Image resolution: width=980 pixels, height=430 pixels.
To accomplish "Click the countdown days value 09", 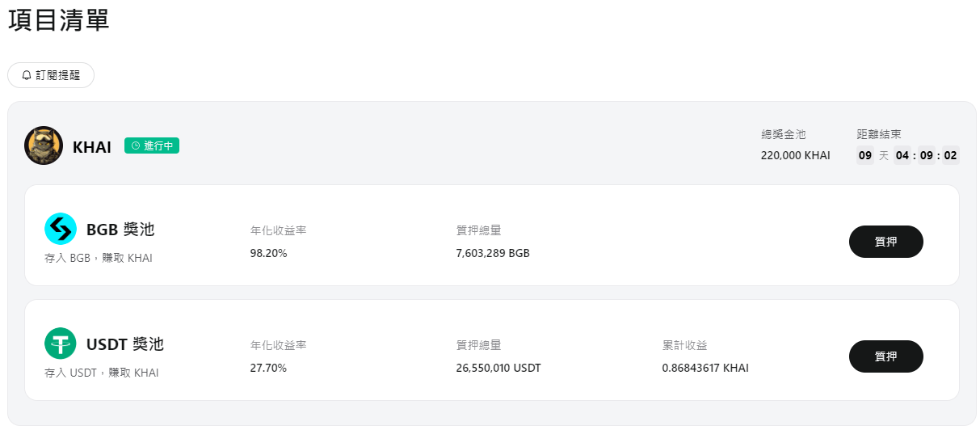I will click(x=864, y=155).
